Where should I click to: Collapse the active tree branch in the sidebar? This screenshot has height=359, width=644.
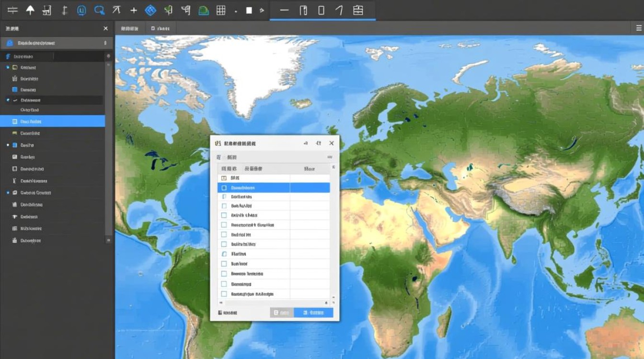pos(8,100)
